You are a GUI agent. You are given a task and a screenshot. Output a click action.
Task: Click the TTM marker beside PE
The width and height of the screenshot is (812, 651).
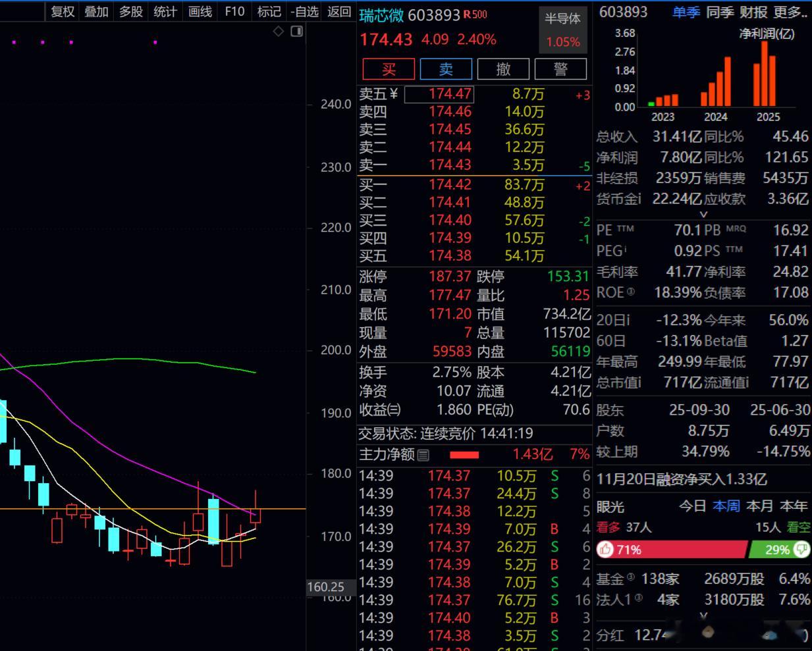[626, 228]
